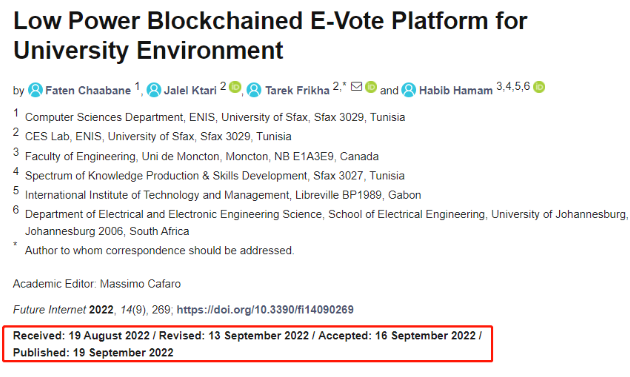
Task: Click Habib Hamam's profile avatar icon
Action: 409,90
